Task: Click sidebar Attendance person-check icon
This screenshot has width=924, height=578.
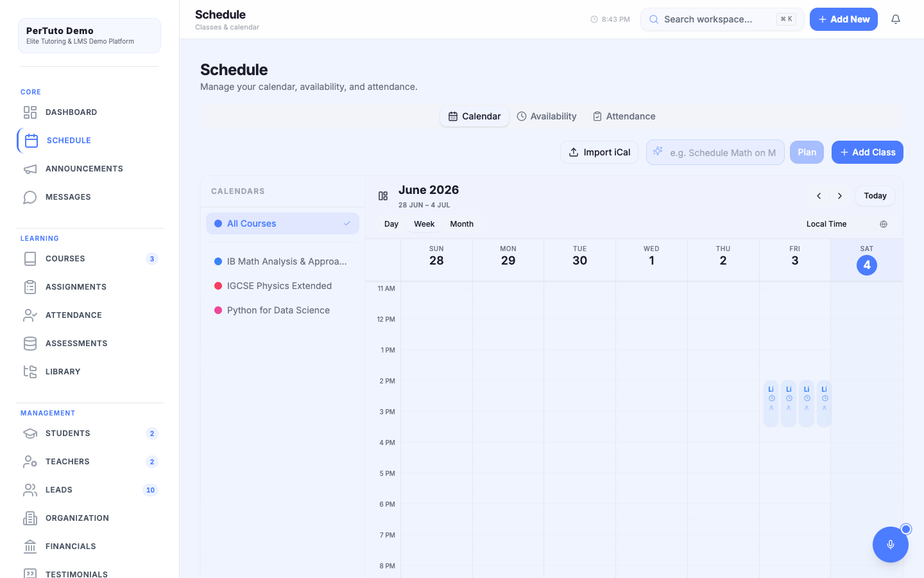Action: 30,315
